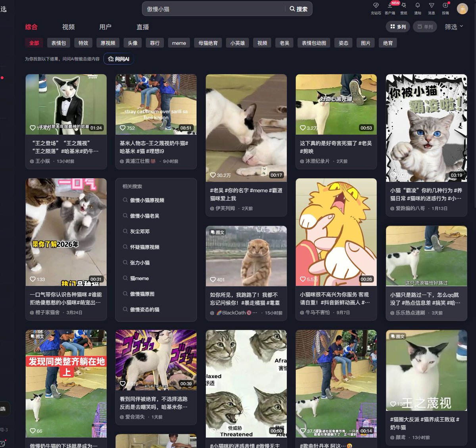This screenshot has width=476, height=448.
Task: Search related term 傲慢小猫老吴
Action: (x=145, y=216)
